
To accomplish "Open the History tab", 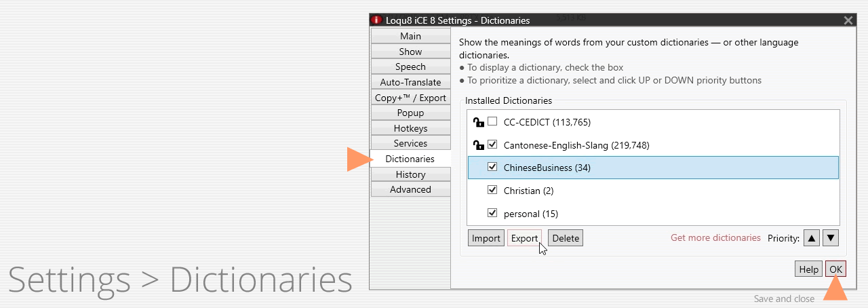I will 410,174.
